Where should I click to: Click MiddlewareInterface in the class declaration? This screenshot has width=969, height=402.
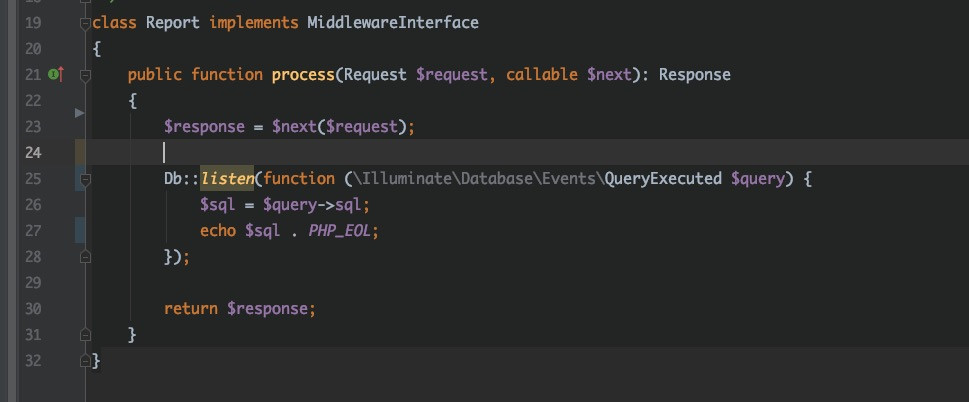pos(393,23)
